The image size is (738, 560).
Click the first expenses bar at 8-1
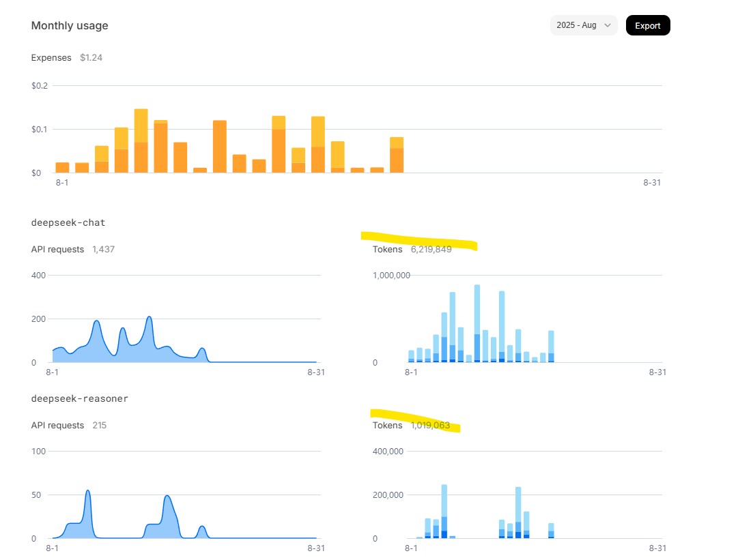[62, 167]
